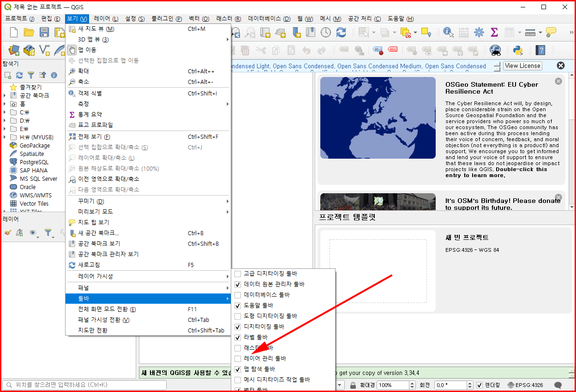Select the Identify Features tool icon
Viewport: 576px width, 392px height.
[x=448, y=32]
